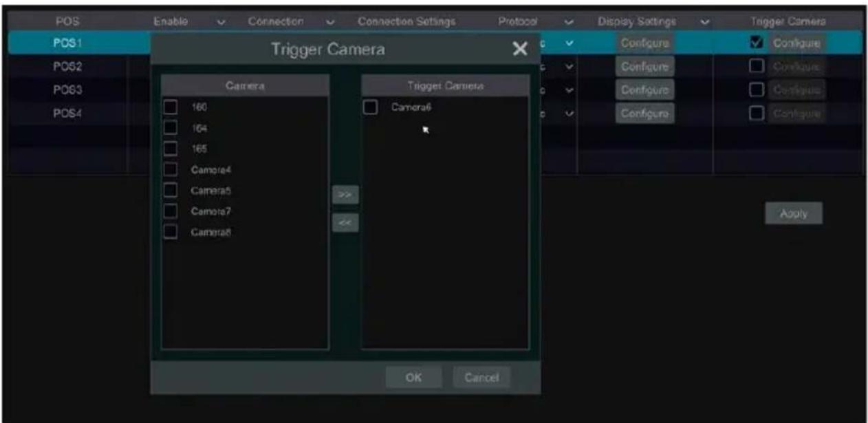868x423 pixels.
Task: Click the Connection Settings column header
Action: (x=406, y=22)
